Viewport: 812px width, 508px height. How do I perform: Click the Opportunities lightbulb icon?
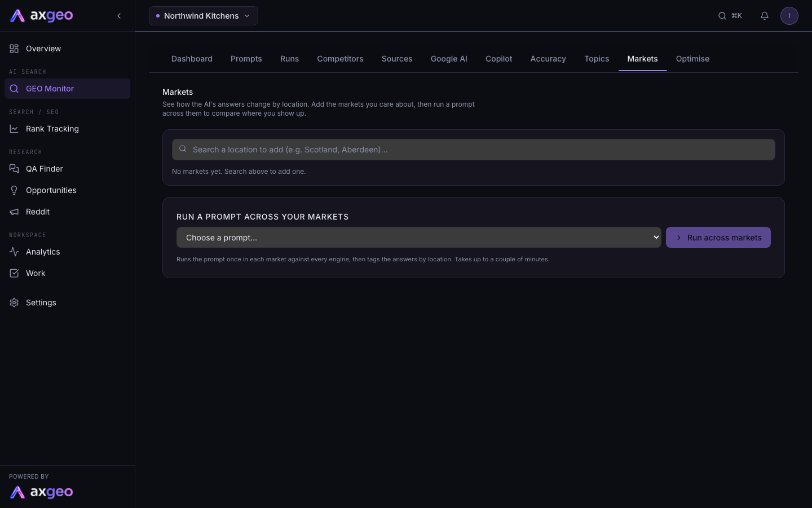[14, 190]
